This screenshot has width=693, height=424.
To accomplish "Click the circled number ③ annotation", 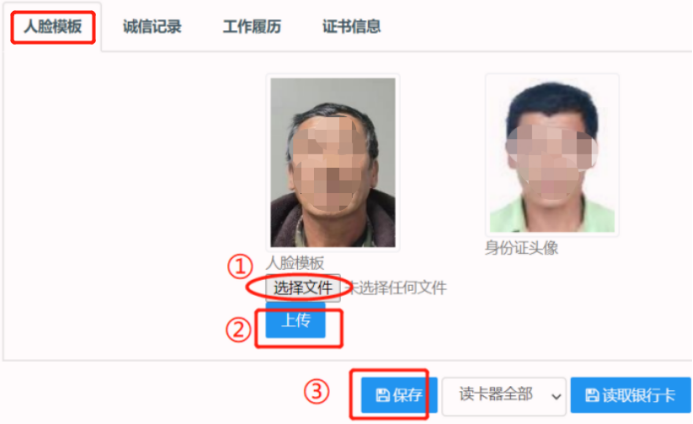I will point(316,392).
